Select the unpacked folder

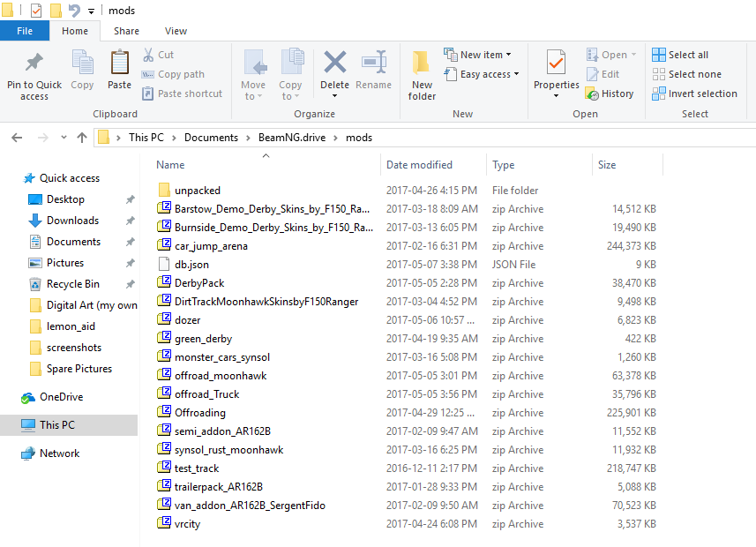point(198,191)
